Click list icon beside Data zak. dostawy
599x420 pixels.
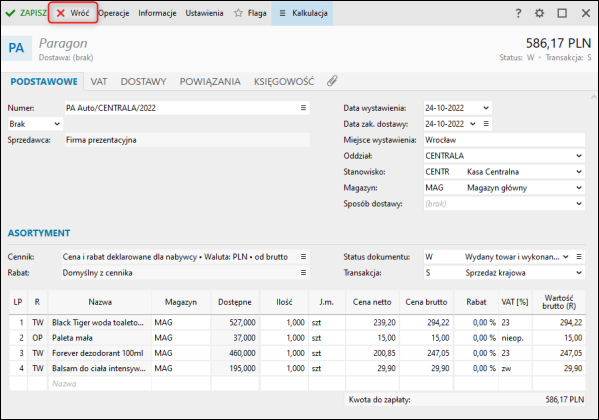(x=486, y=124)
